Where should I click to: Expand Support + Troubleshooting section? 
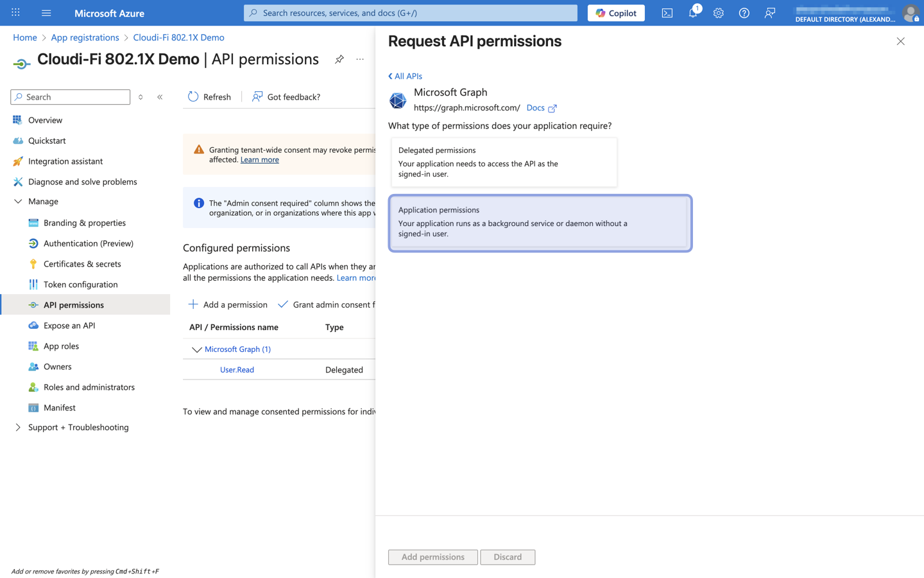[x=18, y=428]
